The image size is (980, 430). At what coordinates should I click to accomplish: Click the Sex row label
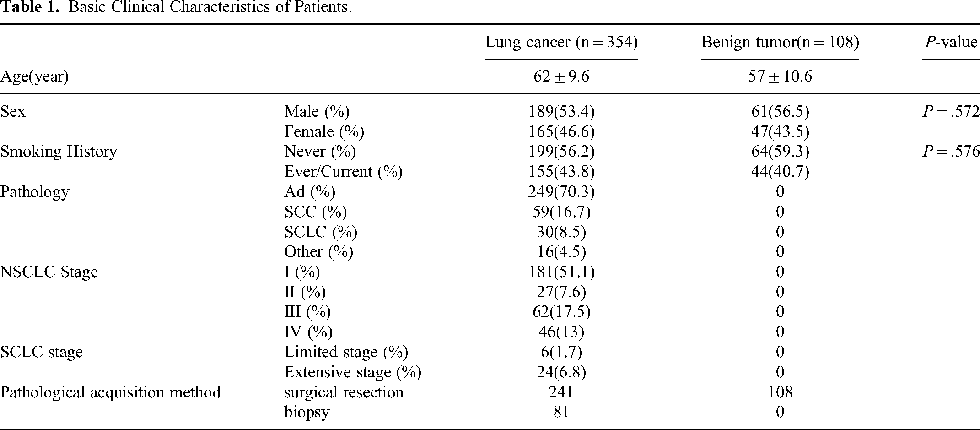coord(13,111)
